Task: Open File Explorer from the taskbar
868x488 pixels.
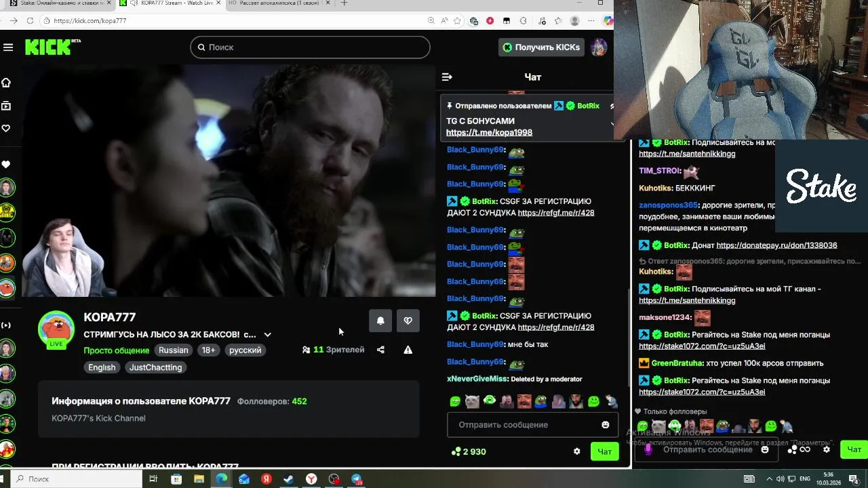Action: 199,479
